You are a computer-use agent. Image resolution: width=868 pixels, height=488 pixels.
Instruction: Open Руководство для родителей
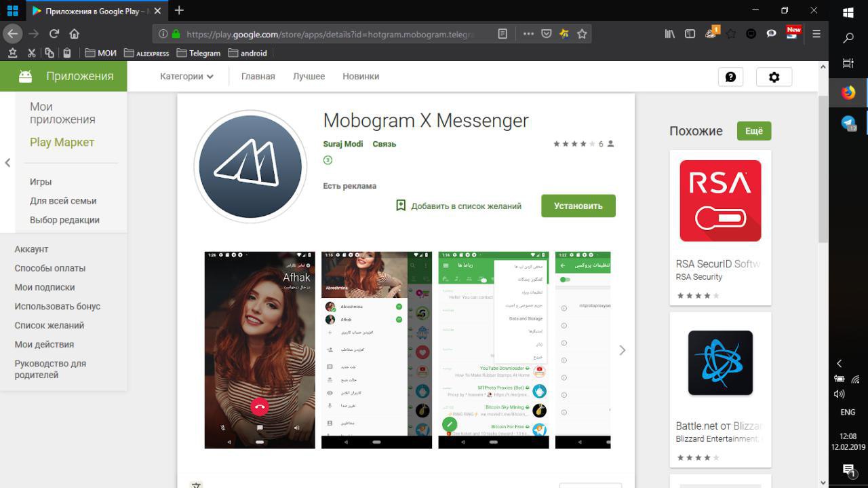point(50,369)
